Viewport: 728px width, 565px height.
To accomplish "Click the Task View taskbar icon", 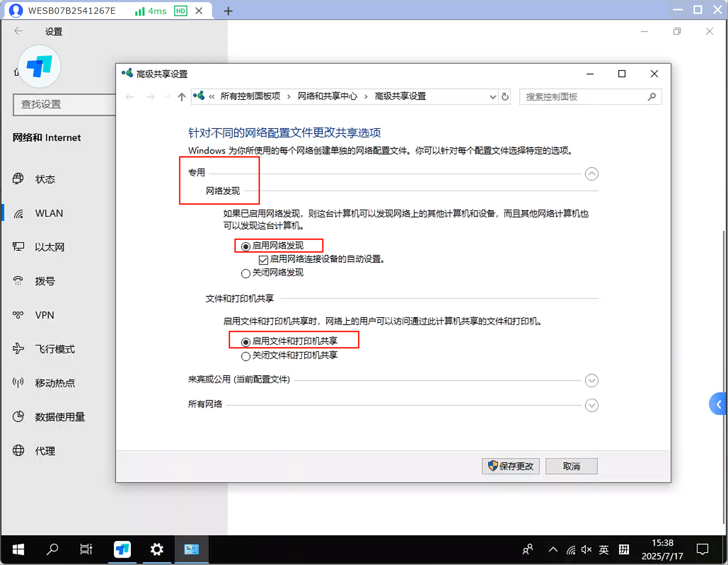I will point(86,549).
